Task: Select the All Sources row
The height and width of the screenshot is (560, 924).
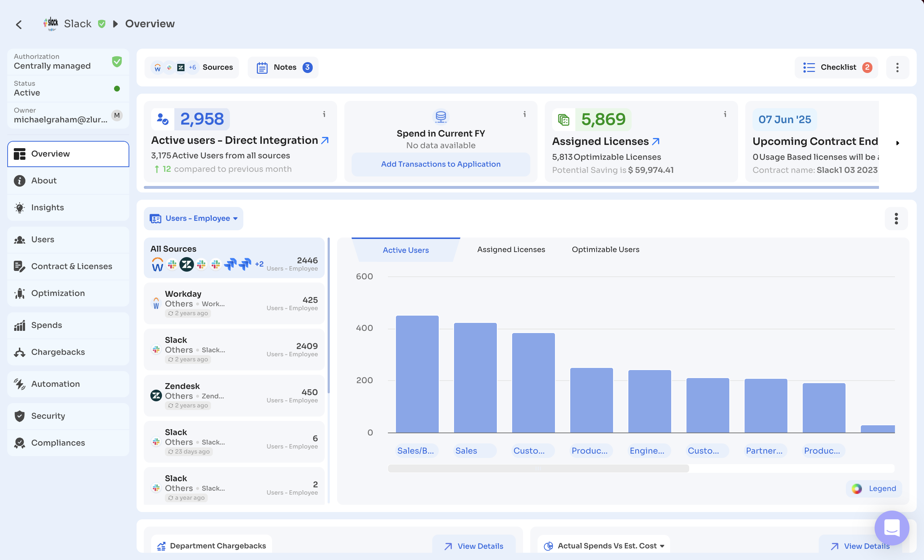Action: (234, 258)
